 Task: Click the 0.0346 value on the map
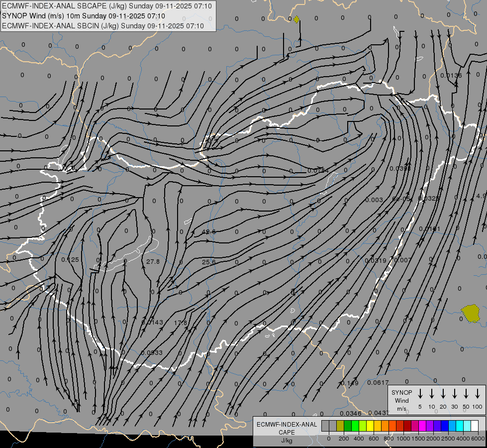pyautogui.click(x=351, y=414)
